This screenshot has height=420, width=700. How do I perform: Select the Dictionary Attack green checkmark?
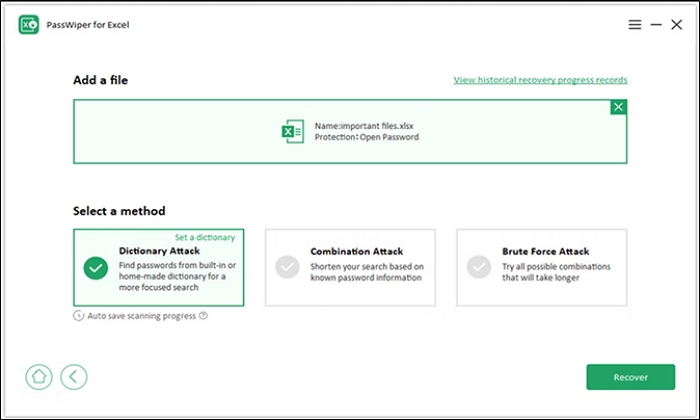96,267
